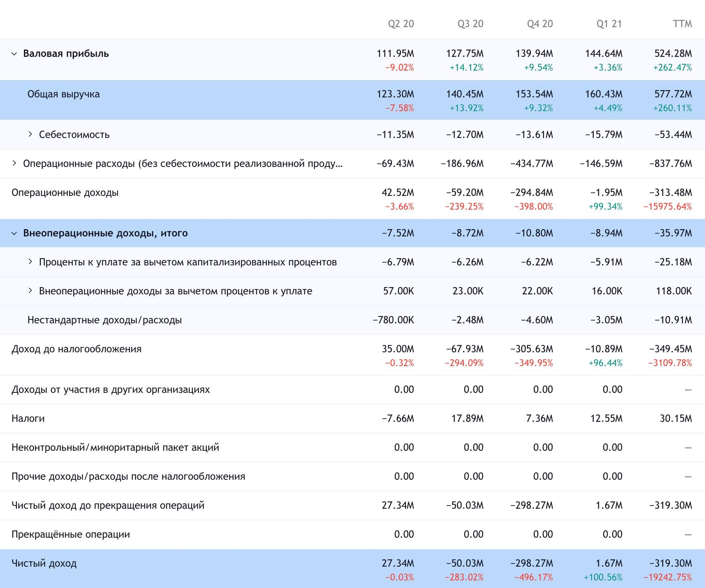Expand the Операционные расходы row chevron
705x588 pixels.
pyautogui.click(x=14, y=163)
